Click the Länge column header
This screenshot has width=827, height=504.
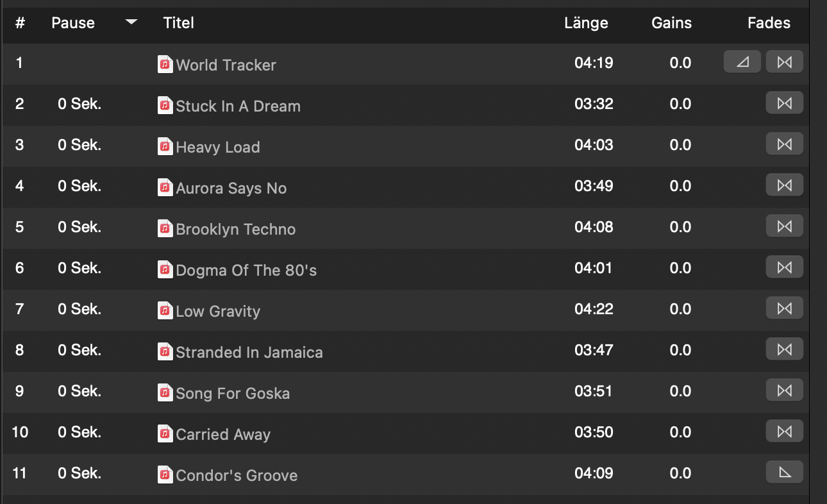[x=586, y=22]
